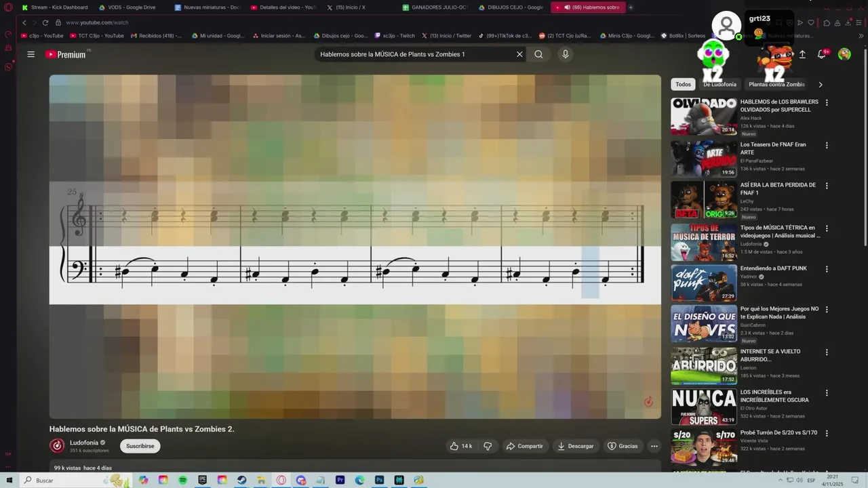Open File Explorer from the taskbar
The width and height of the screenshot is (868, 488).
click(262, 480)
